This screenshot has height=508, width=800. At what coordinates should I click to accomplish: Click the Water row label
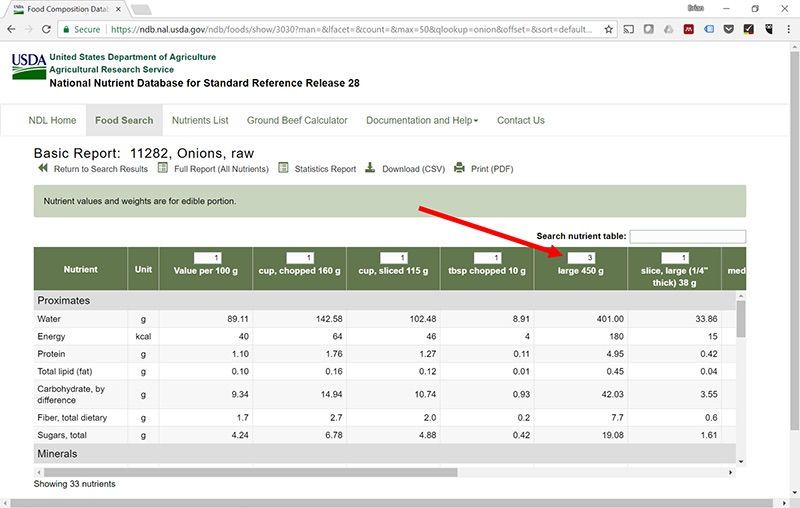click(x=49, y=319)
